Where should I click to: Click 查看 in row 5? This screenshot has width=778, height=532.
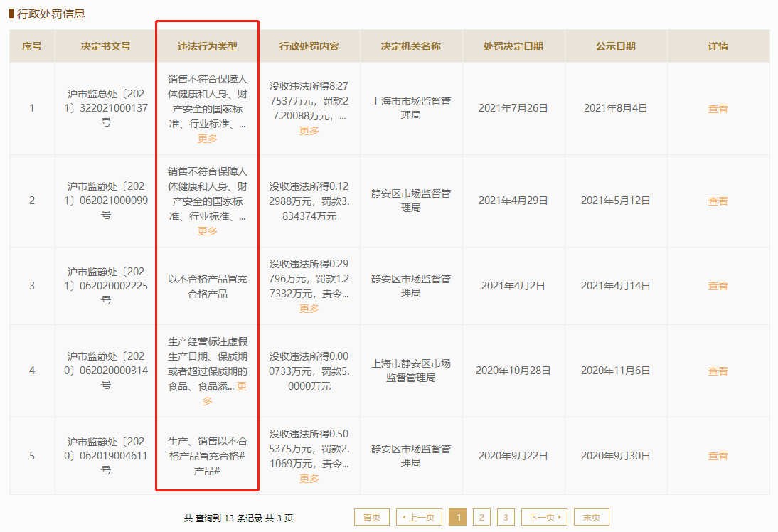(x=718, y=456)
